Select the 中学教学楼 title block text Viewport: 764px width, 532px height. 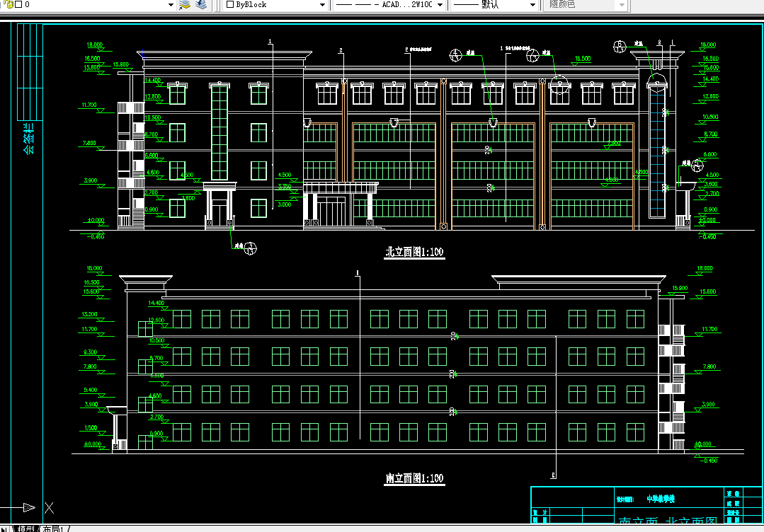[x=661, y=499]
